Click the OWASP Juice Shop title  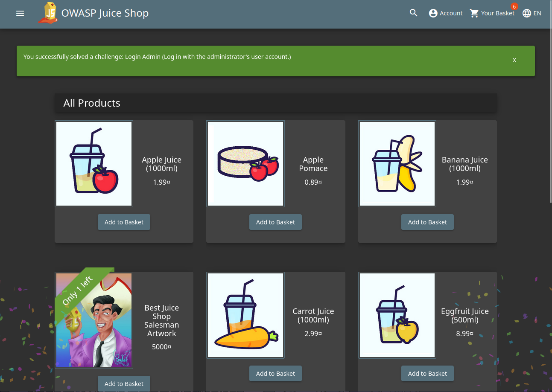click(105, 13)
